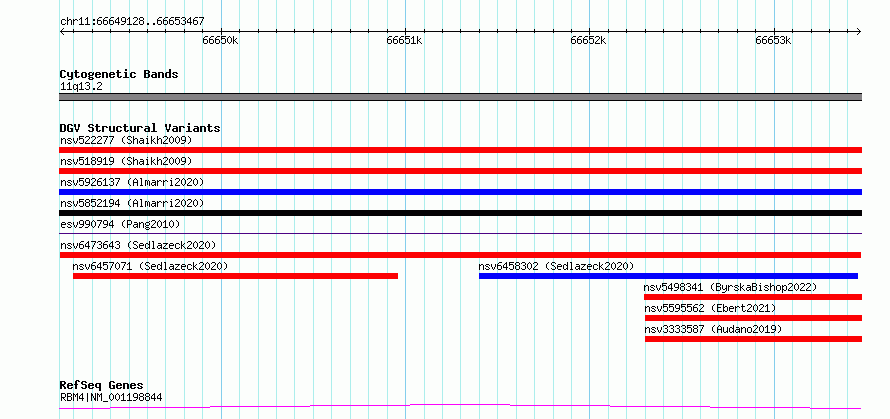Open variant nsv5498341 (ByrskaBishop2022) label

(x=731, y=287)
